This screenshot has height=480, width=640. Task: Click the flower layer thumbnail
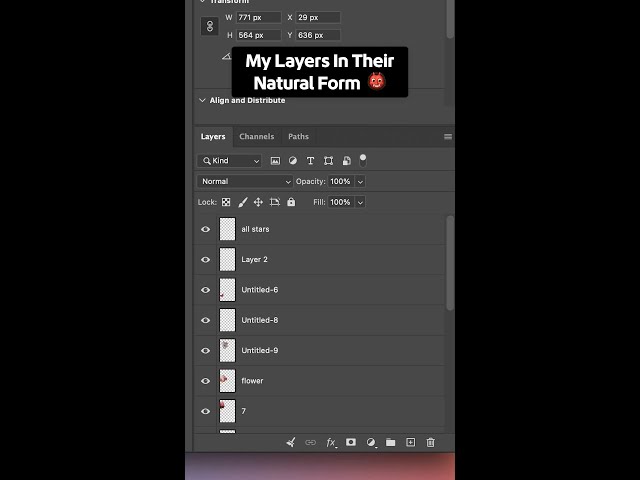227,381
